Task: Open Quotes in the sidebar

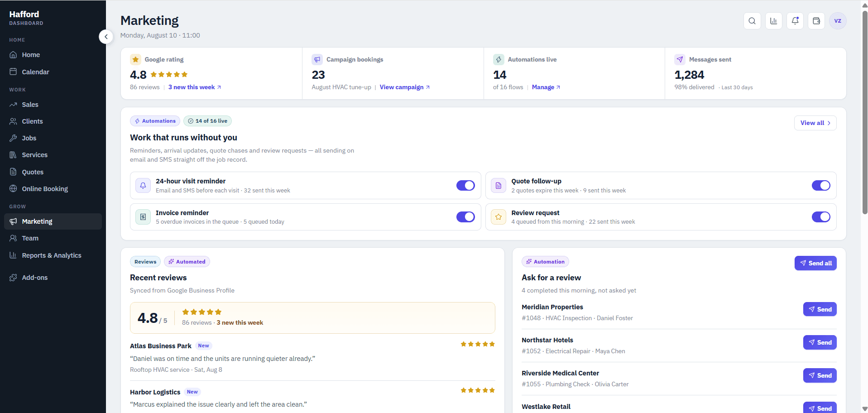Action: tap(53, 172)
